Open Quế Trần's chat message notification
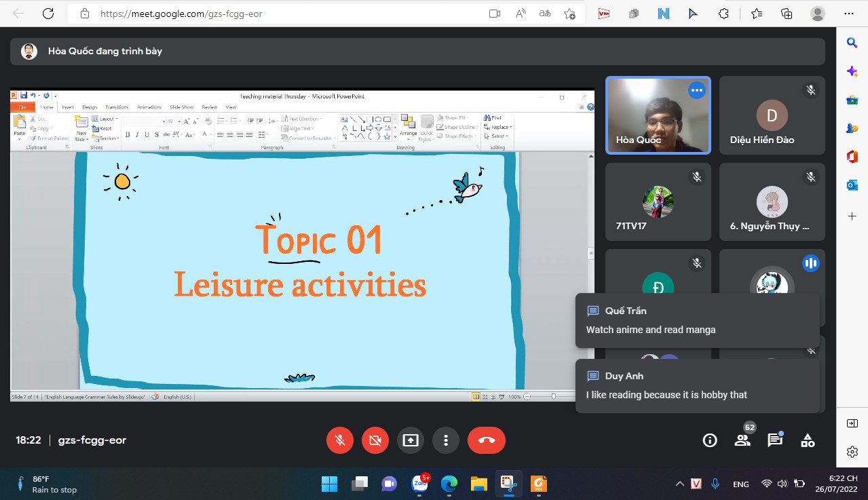The height and width of the screenshot is (500, 868). point(697,320)
